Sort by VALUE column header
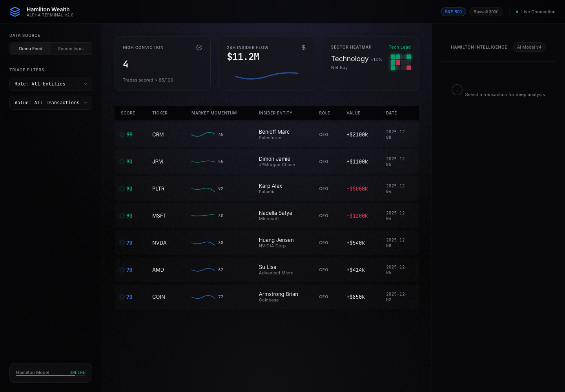This screenshot has width=565, height=392. 353,113
